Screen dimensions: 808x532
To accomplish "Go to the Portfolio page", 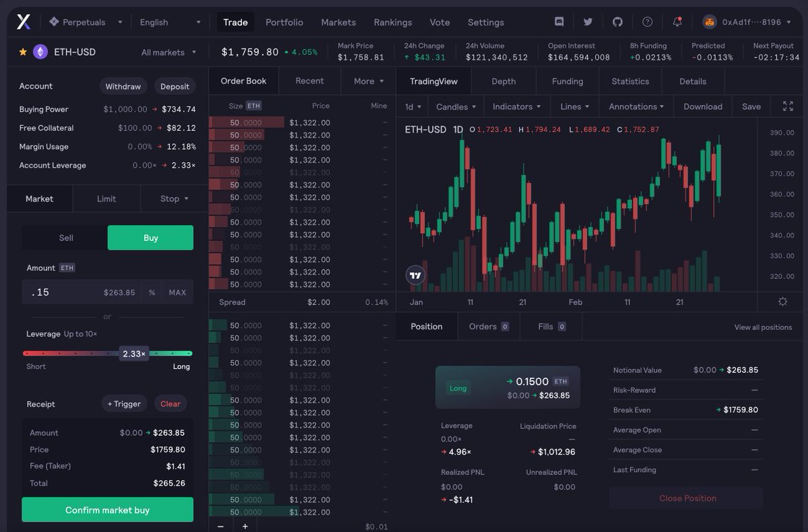I will point(284,22).
